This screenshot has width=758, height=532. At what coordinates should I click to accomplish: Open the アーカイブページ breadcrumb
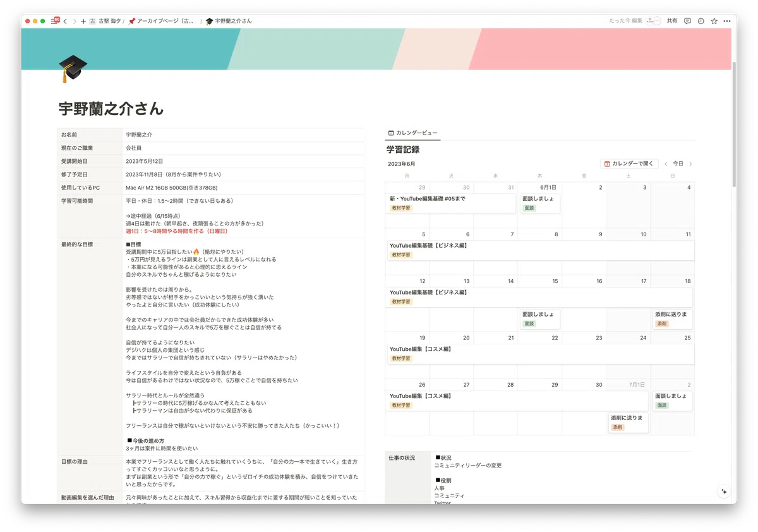162,21
